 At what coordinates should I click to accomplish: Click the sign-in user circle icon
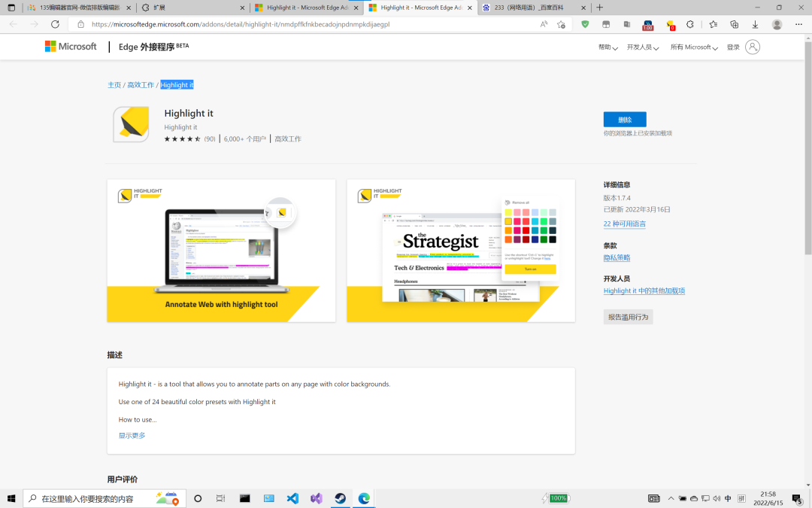(753, 47)
